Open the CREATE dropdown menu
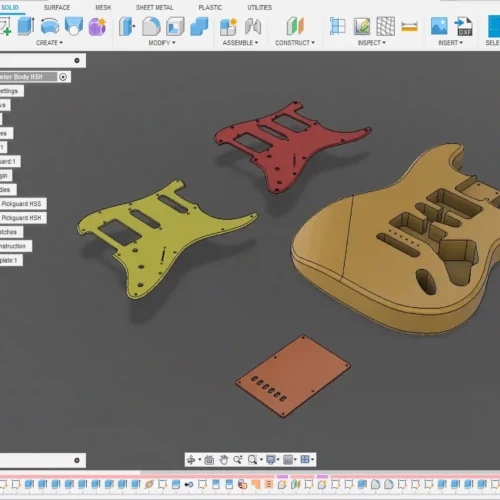 click(x=49, y=43)
